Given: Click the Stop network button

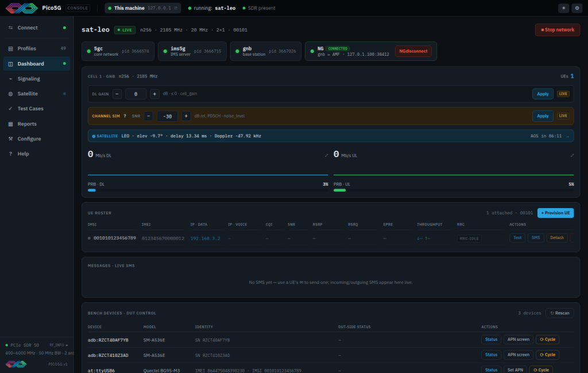Looking at the screenshot, I should [557, 30].
